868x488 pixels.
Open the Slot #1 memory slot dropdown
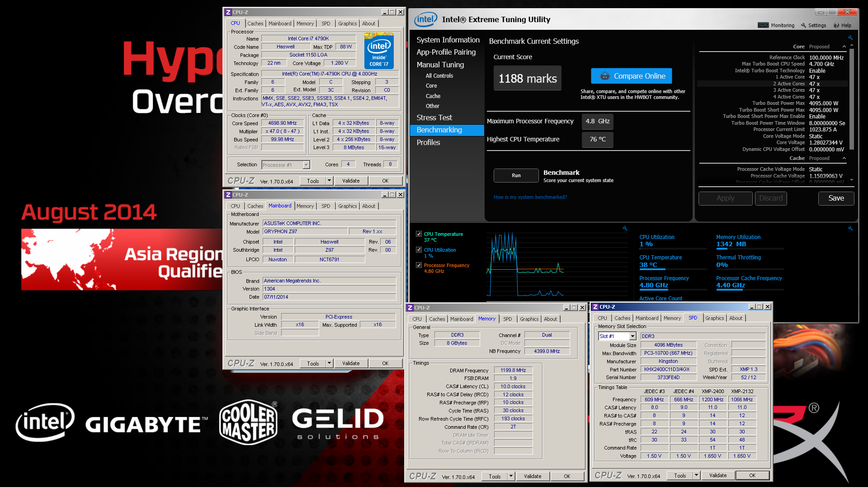(x=633, y=336)
